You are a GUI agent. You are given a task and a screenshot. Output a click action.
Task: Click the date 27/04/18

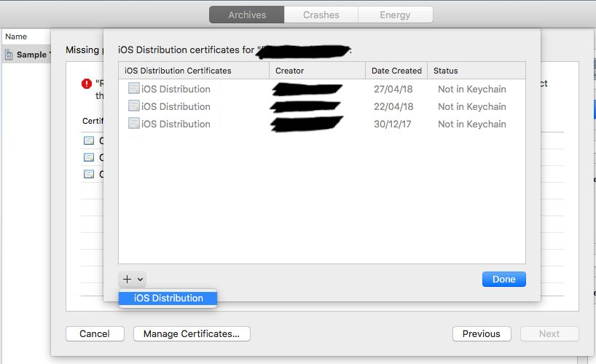(x=393, y=89)
